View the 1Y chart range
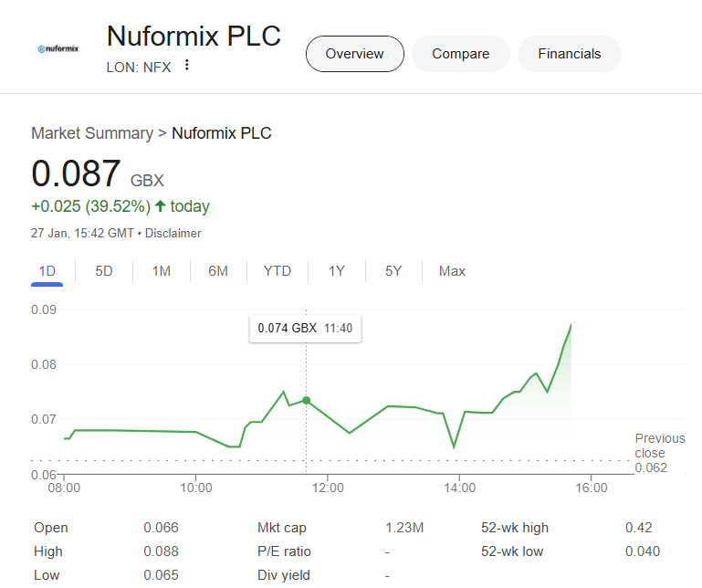702x588 pixels. [337, 271]
